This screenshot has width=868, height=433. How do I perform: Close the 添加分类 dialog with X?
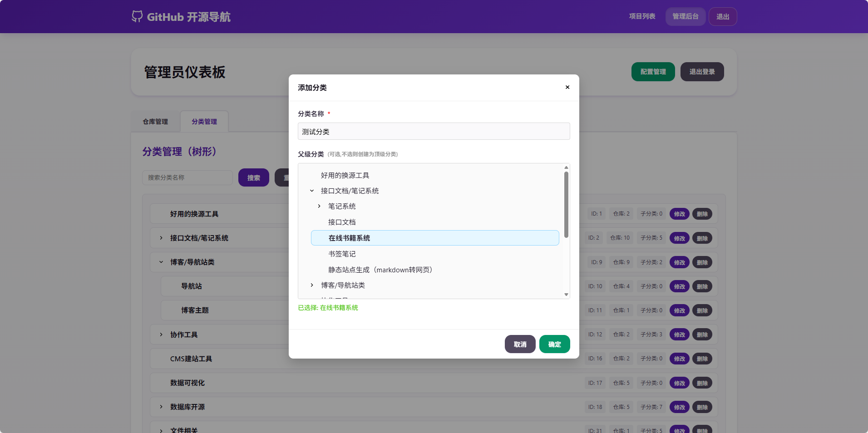click(567, 87)
